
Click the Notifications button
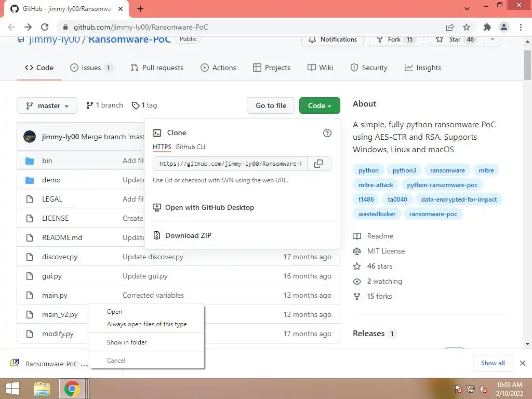tap(332, 39)
